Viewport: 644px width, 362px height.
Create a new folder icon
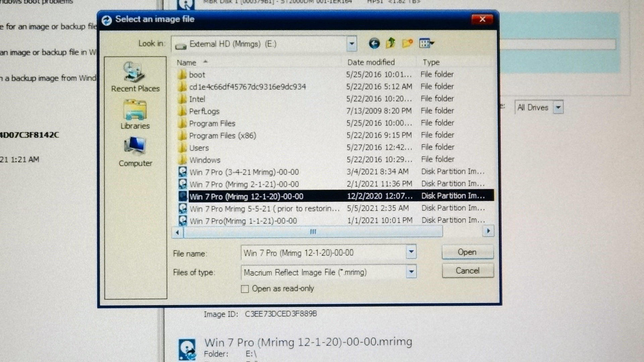(x=407, y=44)
